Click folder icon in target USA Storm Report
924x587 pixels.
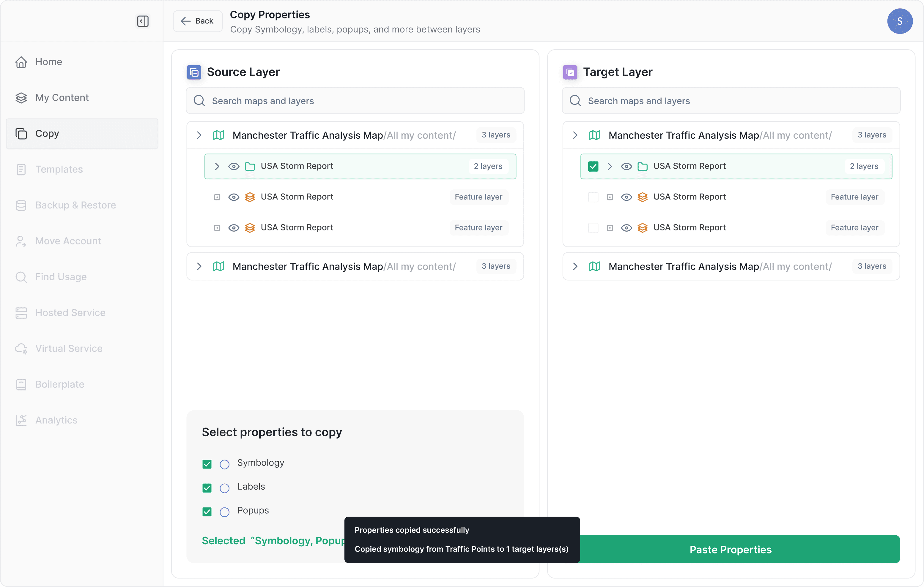pyautogui.click(x=642, y=166)
